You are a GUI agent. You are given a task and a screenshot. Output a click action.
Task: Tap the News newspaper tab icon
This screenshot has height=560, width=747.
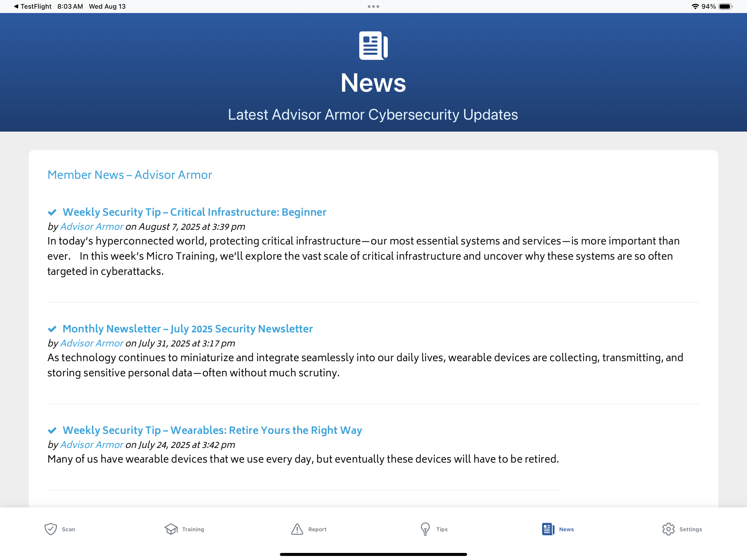click(x=548, y=529)
